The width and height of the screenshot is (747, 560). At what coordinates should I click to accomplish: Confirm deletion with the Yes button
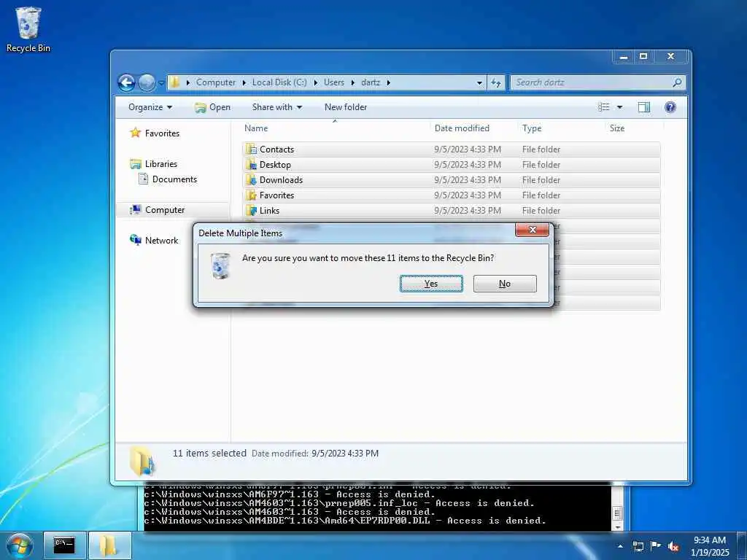(431, 284)
